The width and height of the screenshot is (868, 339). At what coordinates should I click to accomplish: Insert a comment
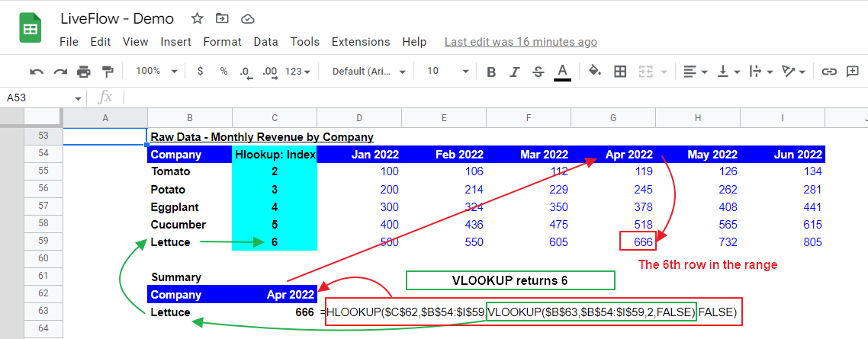coord(852,72)
